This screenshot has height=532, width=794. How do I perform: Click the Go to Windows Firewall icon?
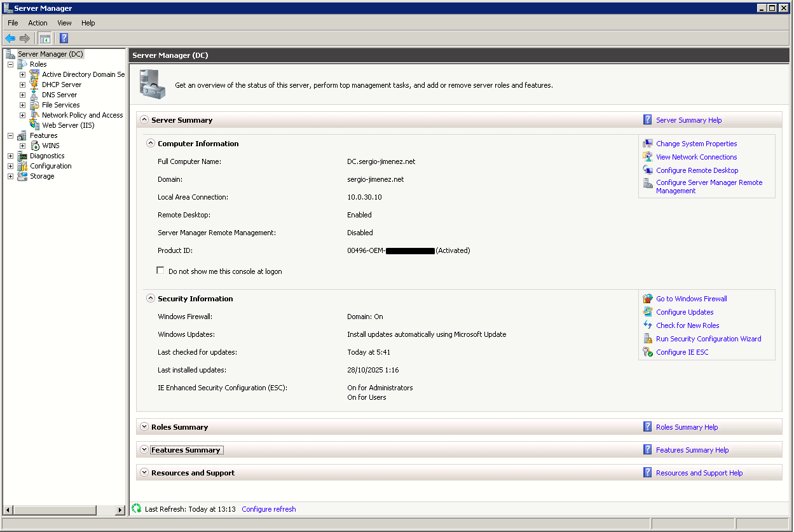648,299
